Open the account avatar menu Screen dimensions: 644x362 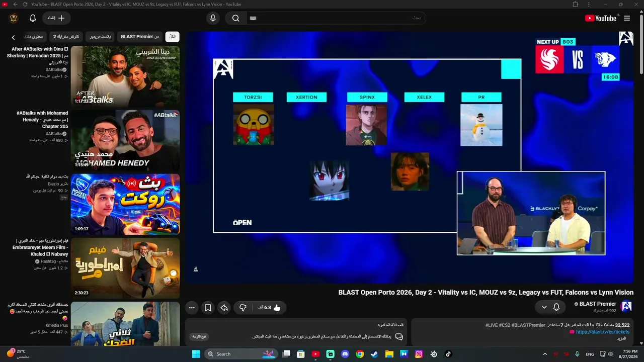(14, 18)
